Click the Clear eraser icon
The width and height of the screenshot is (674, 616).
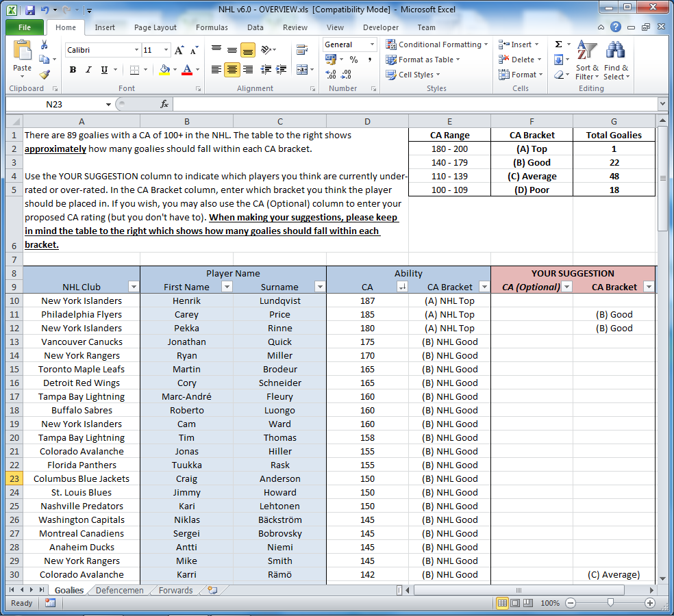point(558,75)
